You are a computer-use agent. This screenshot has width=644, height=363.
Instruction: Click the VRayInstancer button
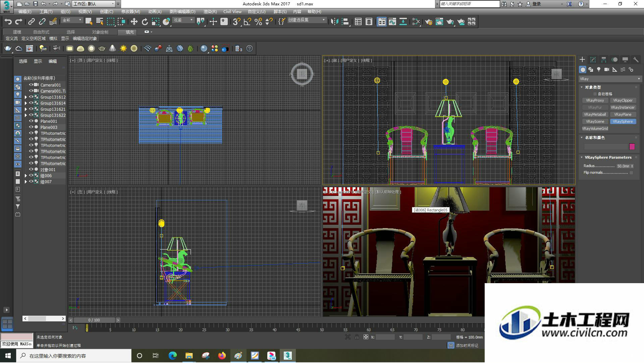pos(623,107)
